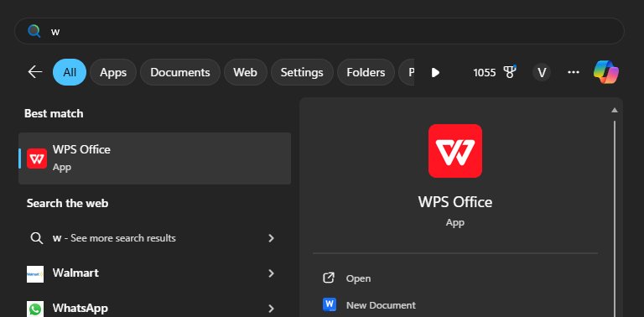644x317 pixels.
Task: Launch Copilot from the colorful icon
Action: [x=606, y=72]
